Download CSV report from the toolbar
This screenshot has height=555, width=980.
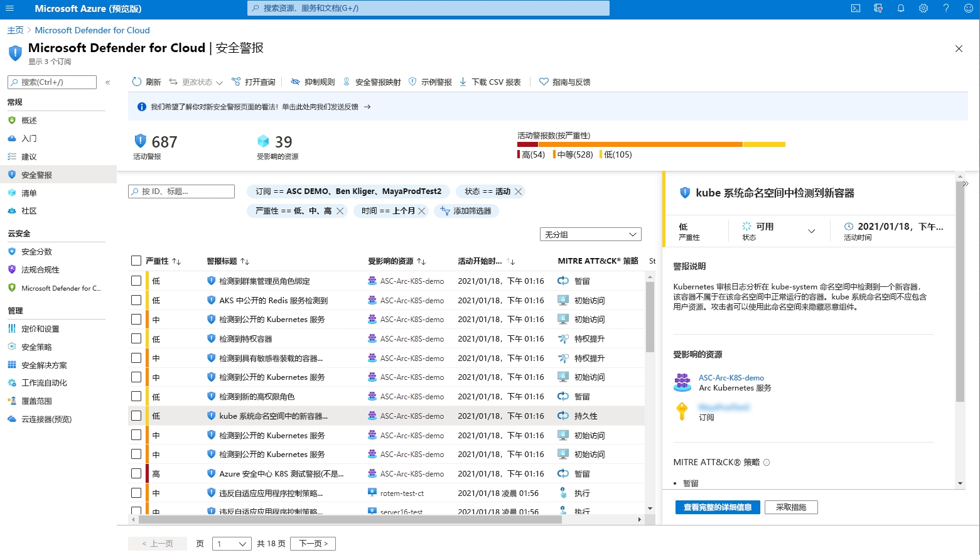pyautogui.click(x=490, y=82)
